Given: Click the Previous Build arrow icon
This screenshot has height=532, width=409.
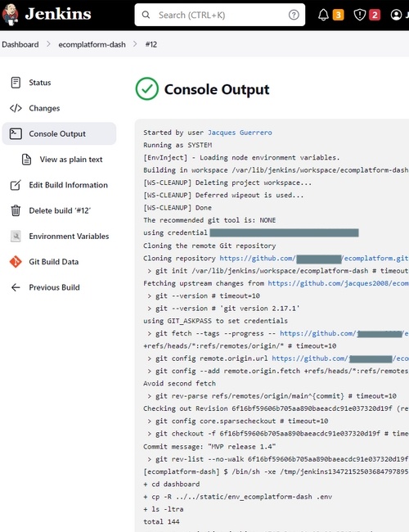Looking at the screenshot, I should point(16,287).
